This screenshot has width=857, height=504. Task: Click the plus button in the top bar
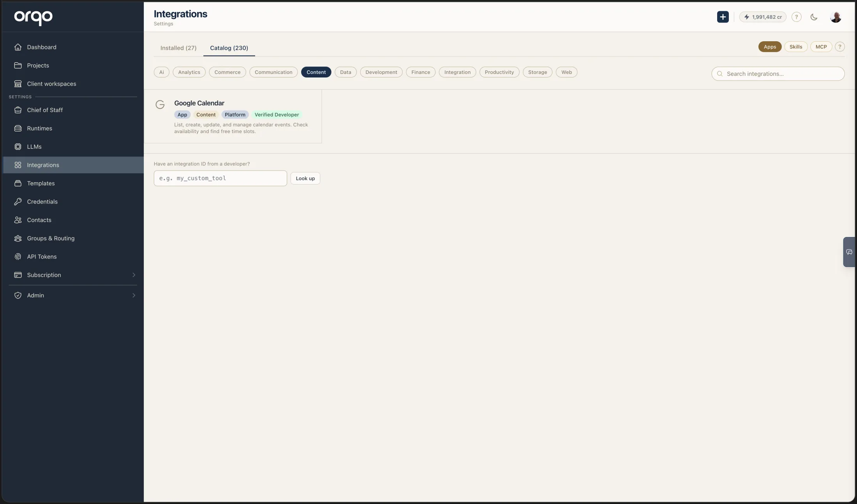pos(723,17)
